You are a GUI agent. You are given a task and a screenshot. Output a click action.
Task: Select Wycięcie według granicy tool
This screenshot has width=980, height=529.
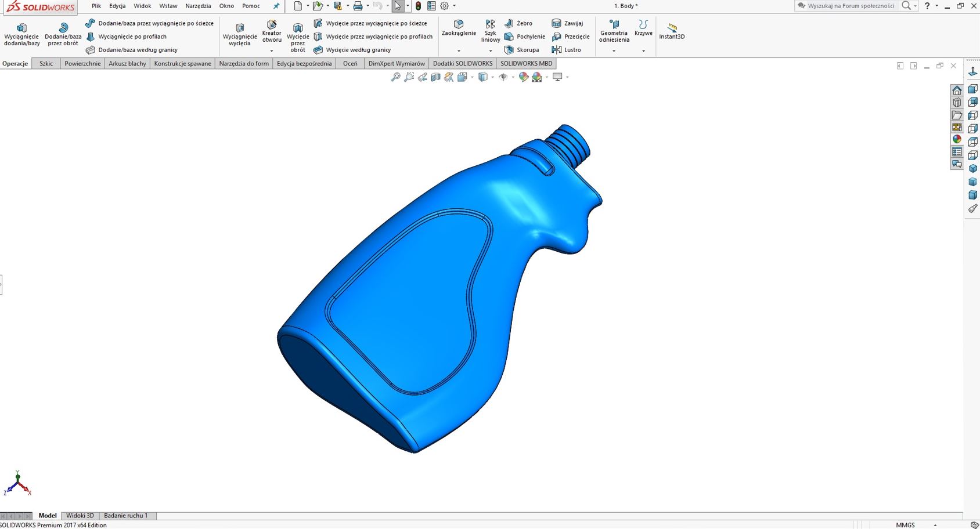pos(352,50)
